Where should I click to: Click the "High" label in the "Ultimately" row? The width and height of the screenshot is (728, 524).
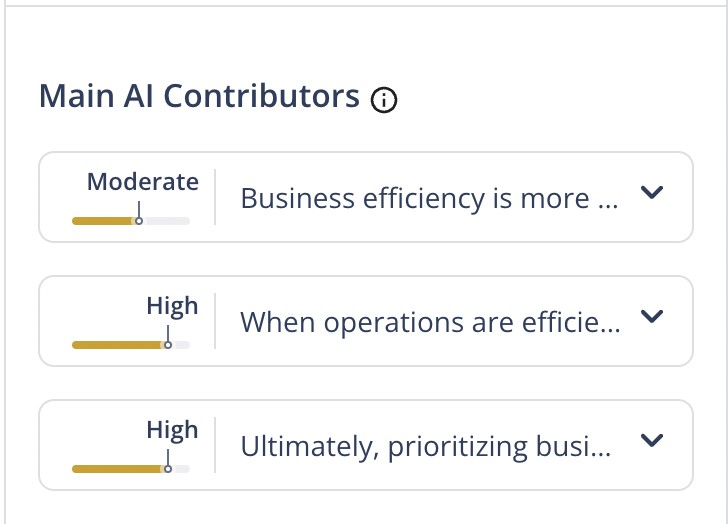(x=172, y=430)
